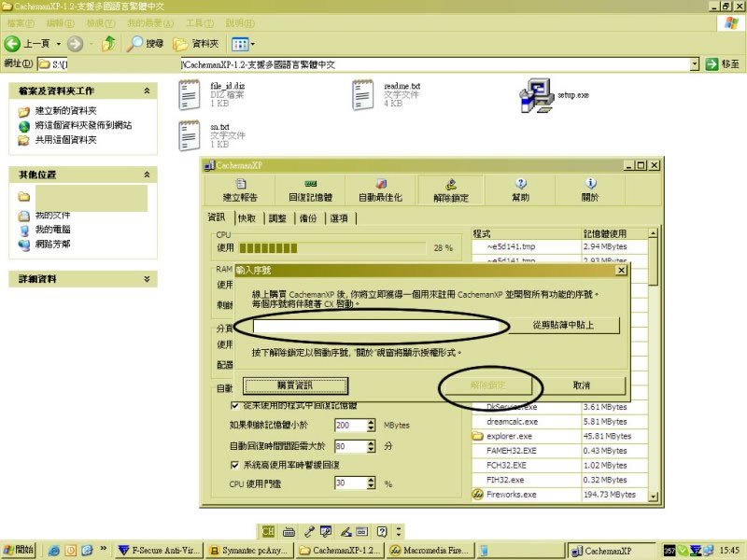Click 取消 to cancel the serial dialog
Viewport: 747px width, 560px height.
(x=581, y=385)
